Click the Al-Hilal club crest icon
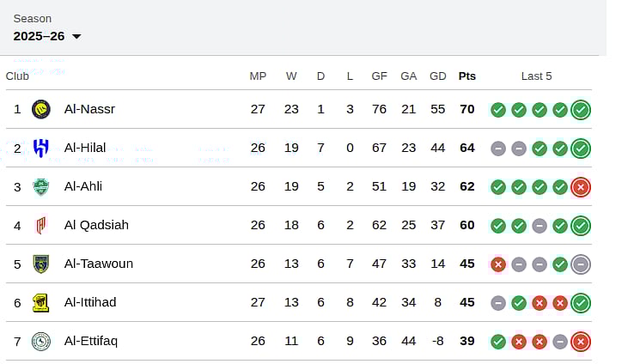The width and height of the screenshot is (640, 364). click(x=40, y=148)
